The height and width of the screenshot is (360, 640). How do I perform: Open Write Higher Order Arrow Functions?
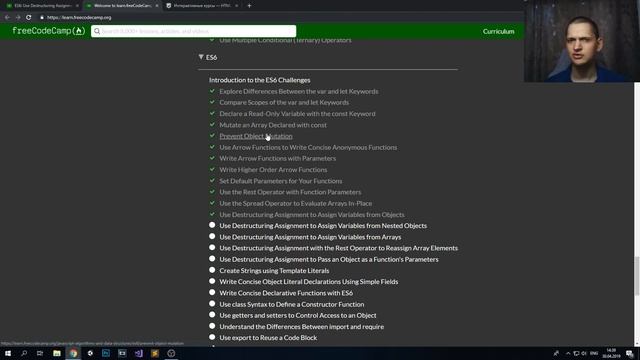273,170
